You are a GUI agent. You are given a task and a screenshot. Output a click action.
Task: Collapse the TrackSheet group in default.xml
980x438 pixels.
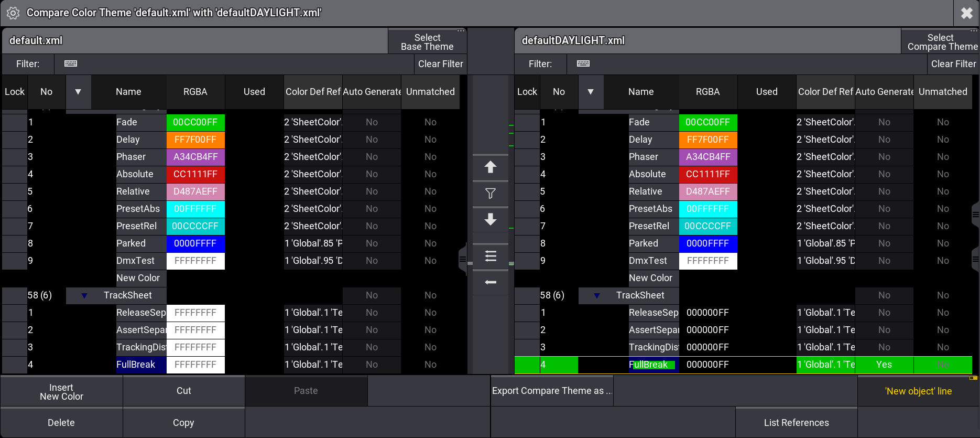pos(84,295)
